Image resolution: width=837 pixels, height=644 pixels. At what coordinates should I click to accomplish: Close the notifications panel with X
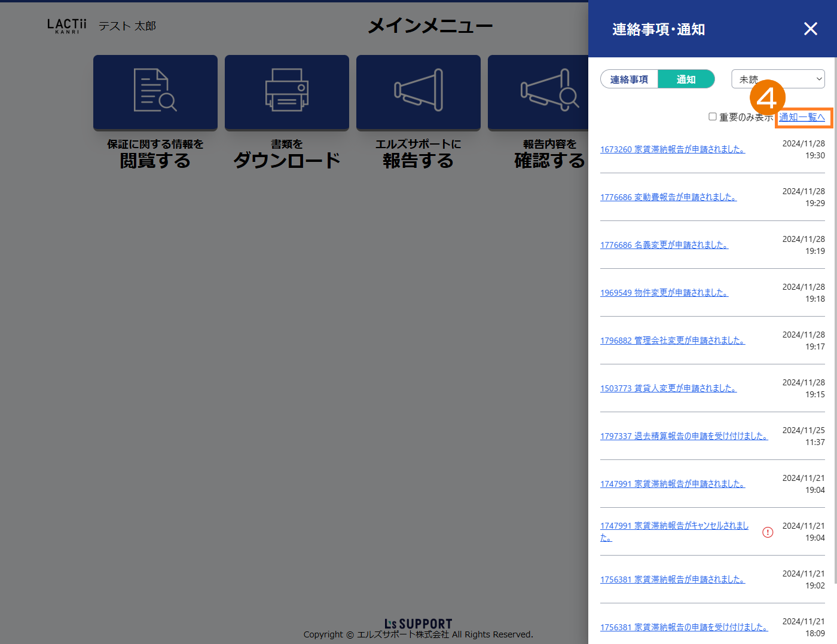(810, 29)
